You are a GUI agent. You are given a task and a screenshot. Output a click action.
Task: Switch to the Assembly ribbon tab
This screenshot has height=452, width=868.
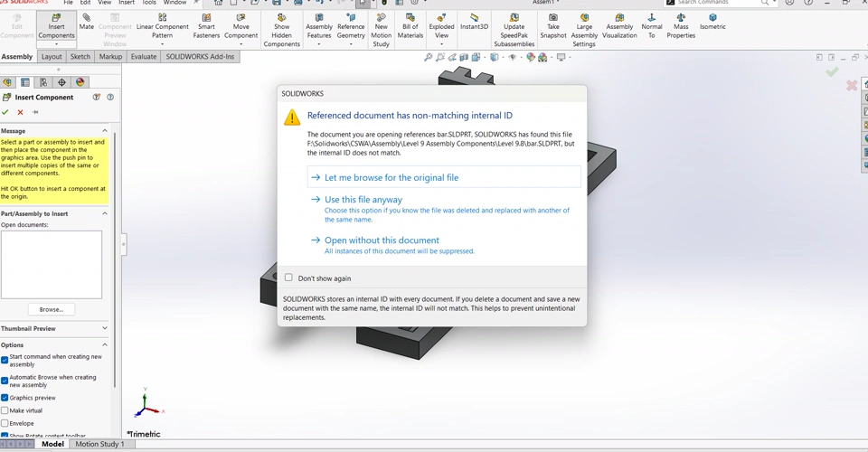click(x=17, y=56)
